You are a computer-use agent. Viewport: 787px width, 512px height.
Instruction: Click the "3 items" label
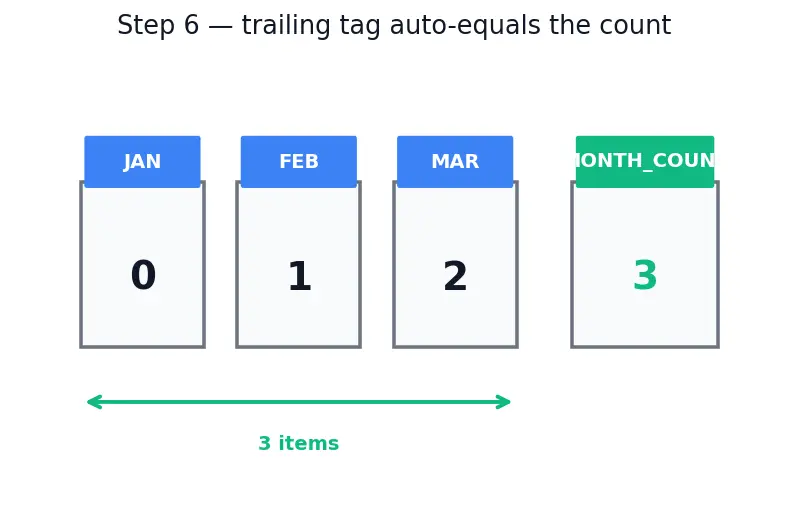coord(299,444)
